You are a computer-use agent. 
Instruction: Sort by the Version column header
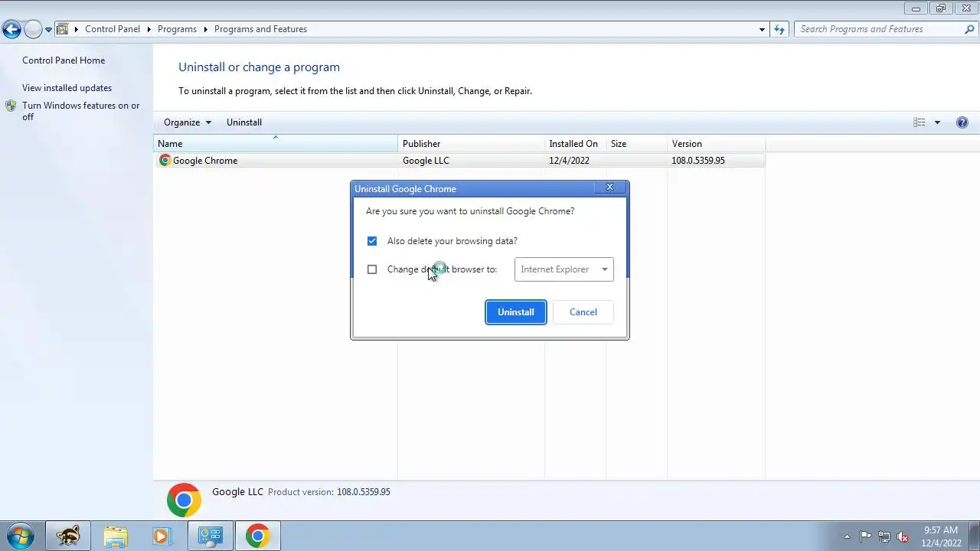pyautogui.click(x=716, y=144)
